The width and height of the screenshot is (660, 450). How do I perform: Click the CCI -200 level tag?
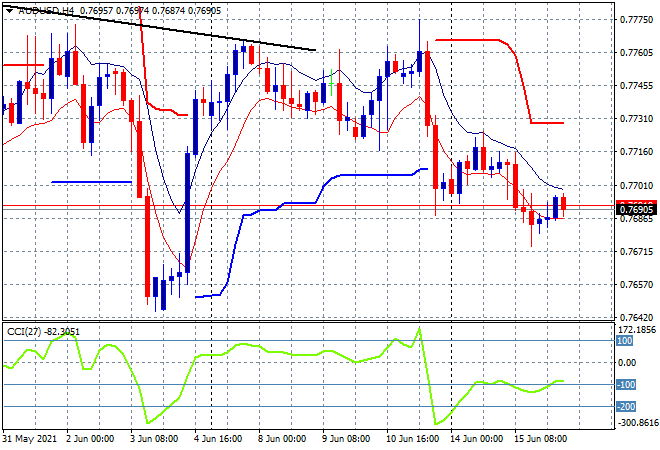click(626, 407)
